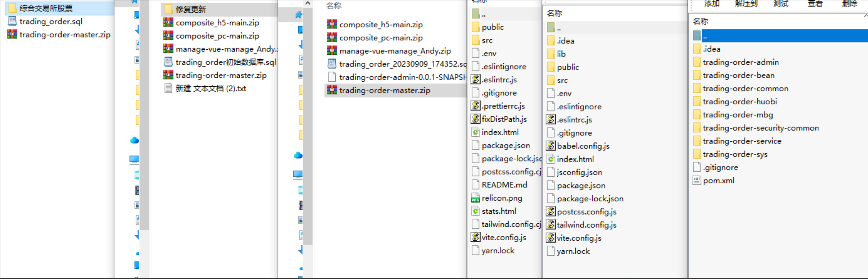The height and width of the screenshot is (279, 868).
Task: Open the lib folder in the archive
Action: click(x=561, y=54)
